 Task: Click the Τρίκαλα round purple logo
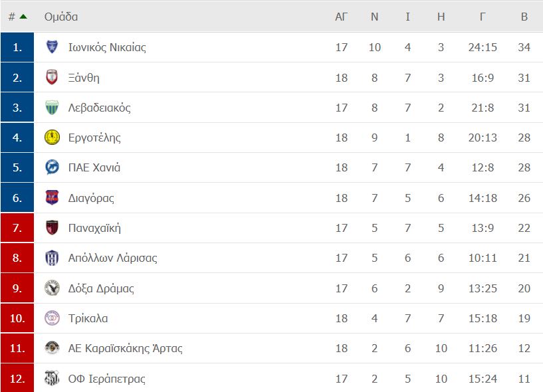(52, 318)
